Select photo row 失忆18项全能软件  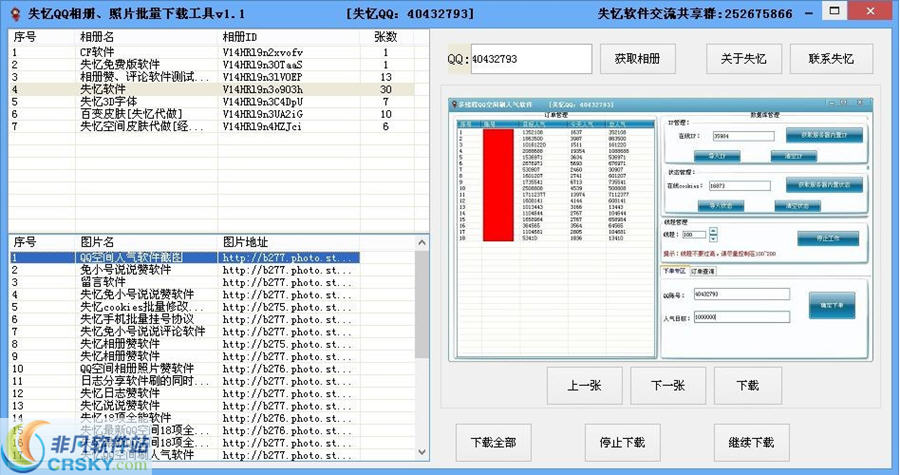(x=185, y=418)
